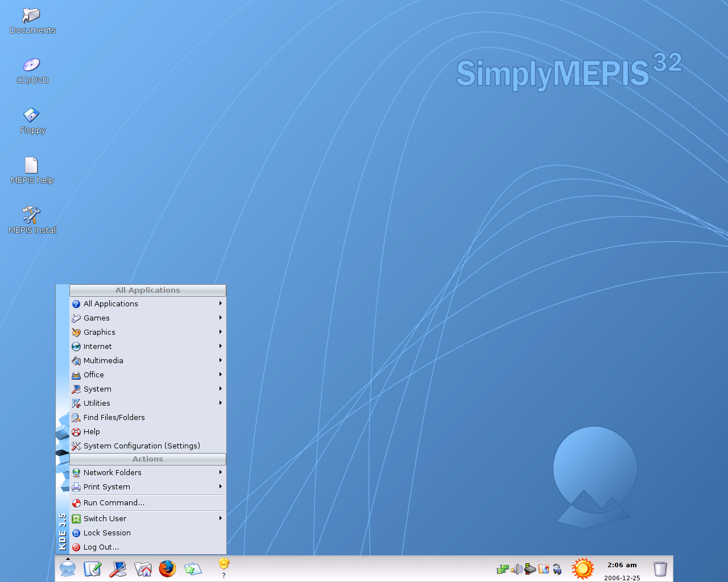The width and height of the screenshot is (728, 582).
Task: Open the Floppy desktop icon
Action: click(32, 121)
